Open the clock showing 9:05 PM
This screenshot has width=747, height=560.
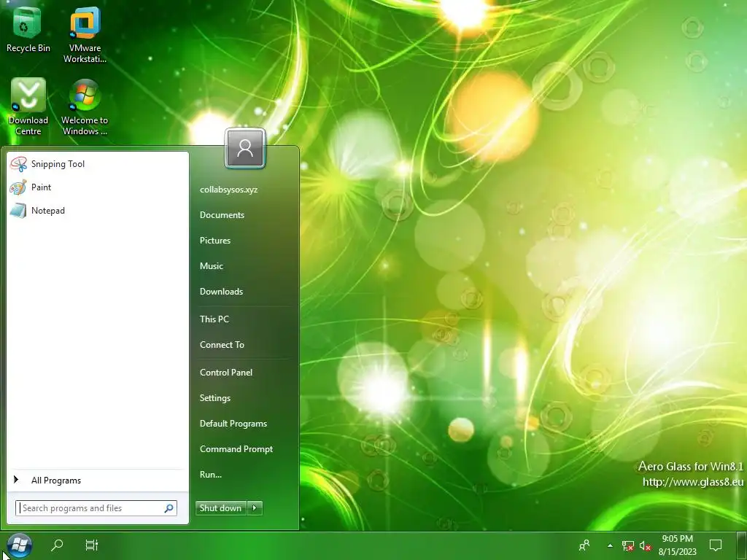(x=678, y=545)
